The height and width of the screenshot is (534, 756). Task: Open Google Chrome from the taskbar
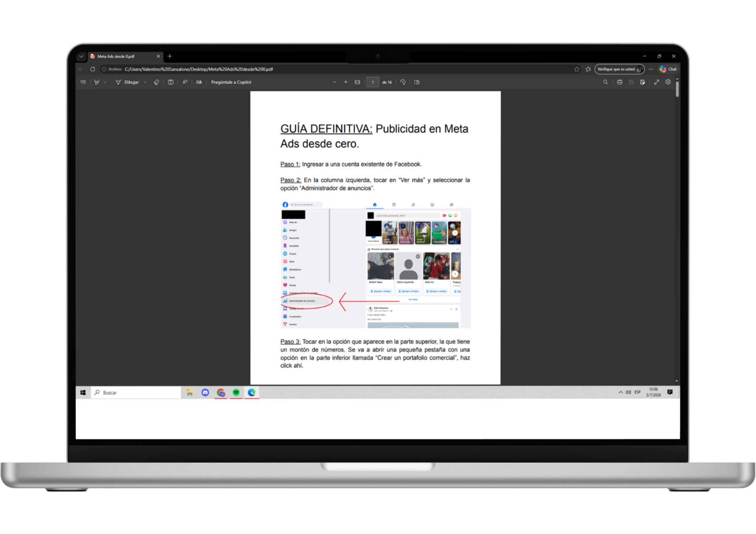(221, 393)
